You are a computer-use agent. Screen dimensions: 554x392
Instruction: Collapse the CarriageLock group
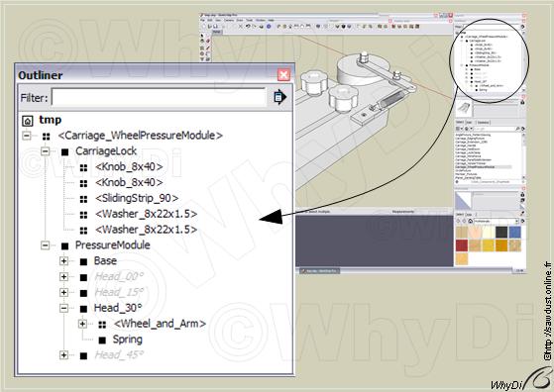click(46, 151)
